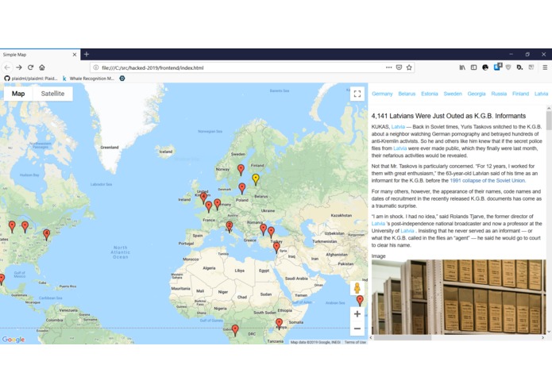Screen dimensions: 552x392
Task: Click the Belarus country link
Action: (407, 94)
